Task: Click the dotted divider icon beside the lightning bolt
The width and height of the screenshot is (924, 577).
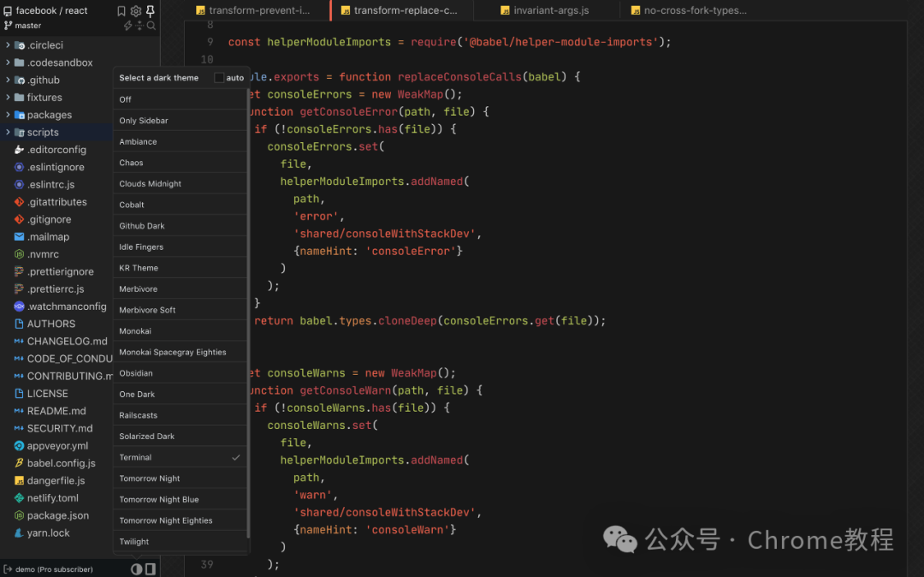Action: [139, 26]
